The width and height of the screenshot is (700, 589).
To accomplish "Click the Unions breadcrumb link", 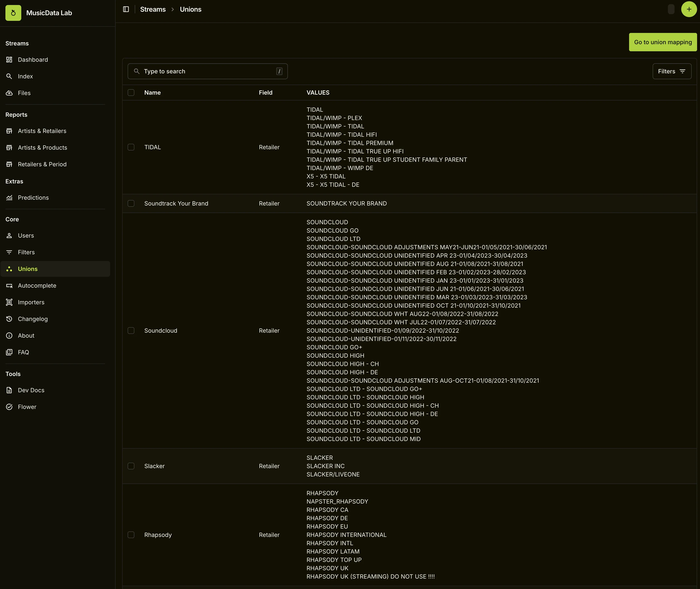I will pyautogui.click(x=190, y=9).
